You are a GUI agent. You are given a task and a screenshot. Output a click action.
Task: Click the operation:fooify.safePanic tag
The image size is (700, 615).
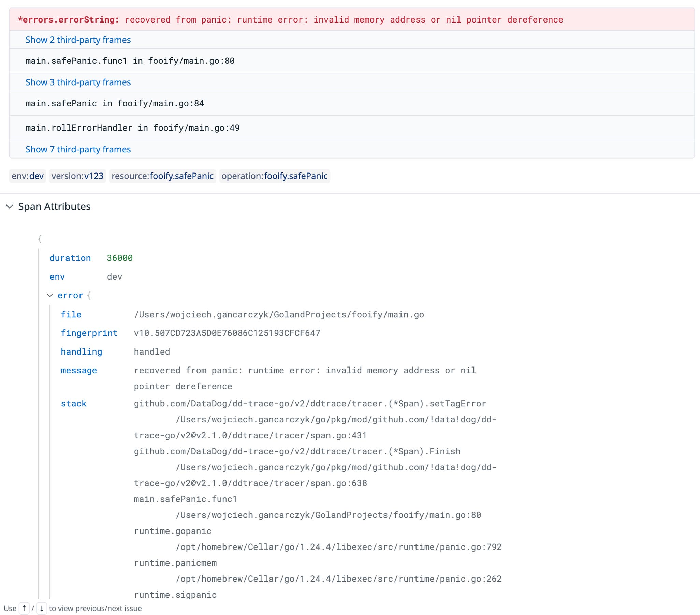click(x=274, y=176)
